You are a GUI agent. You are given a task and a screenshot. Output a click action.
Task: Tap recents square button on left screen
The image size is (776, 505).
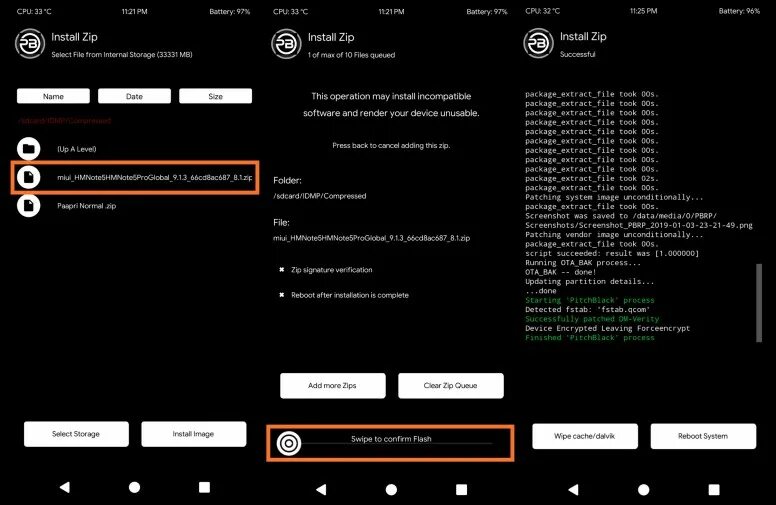coord(204,487)
